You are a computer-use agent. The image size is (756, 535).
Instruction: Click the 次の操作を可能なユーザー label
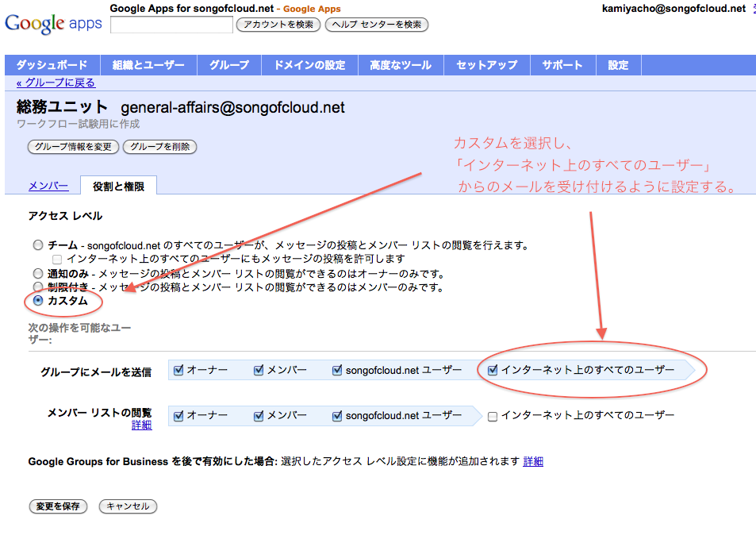(79, 334)
